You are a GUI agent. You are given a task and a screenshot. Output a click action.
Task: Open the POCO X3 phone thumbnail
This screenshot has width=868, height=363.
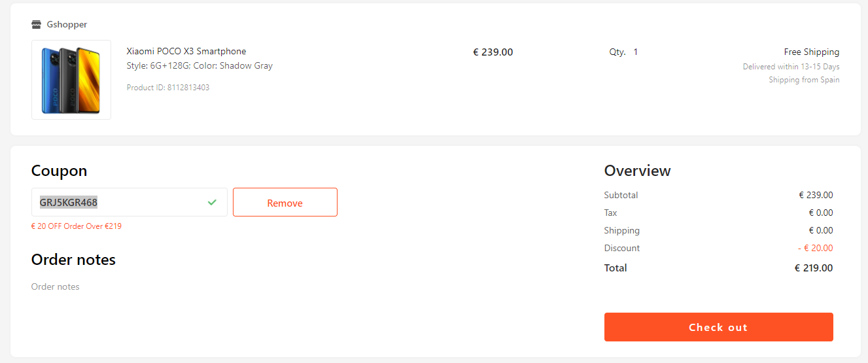(x=71, y=80)
